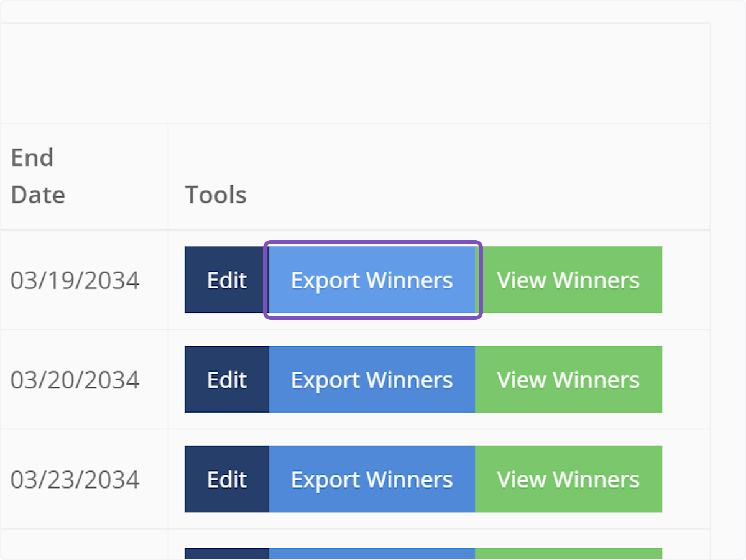Select the 03/20/2034 end date cell

pyautogui.click(x=75, y=380)
